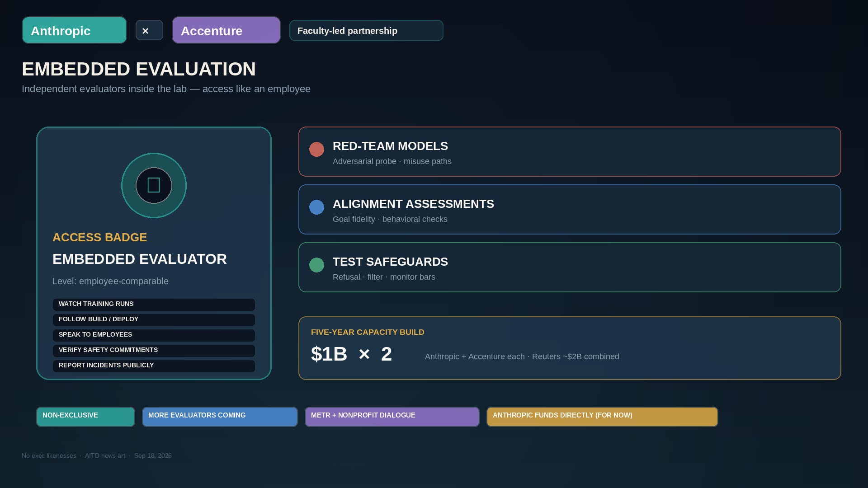
Task: Click the Embedded Evaluation heading
Action: [139, 69]
